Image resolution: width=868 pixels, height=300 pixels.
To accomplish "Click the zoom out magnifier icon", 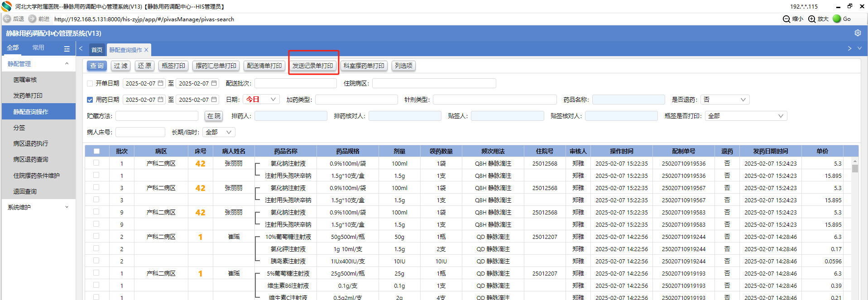I will click(786, 19).
